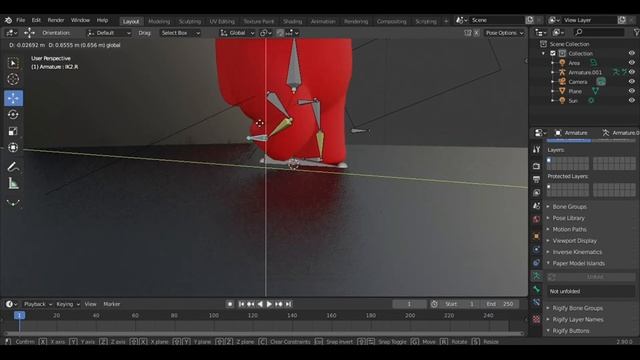Toggle snapping magnet in header
Image resolution: width=640 pixels, height=360 pixels.
(280, 33)
